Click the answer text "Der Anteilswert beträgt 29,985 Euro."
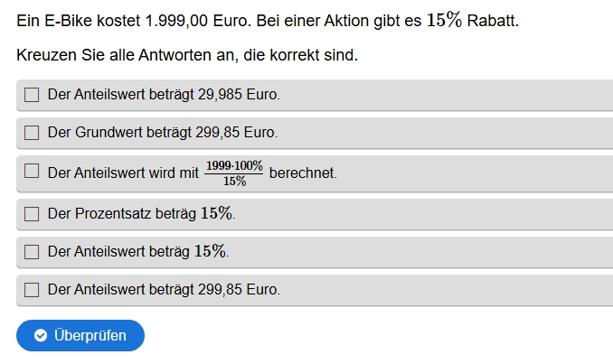613x364 pixels. coord(164,94)
